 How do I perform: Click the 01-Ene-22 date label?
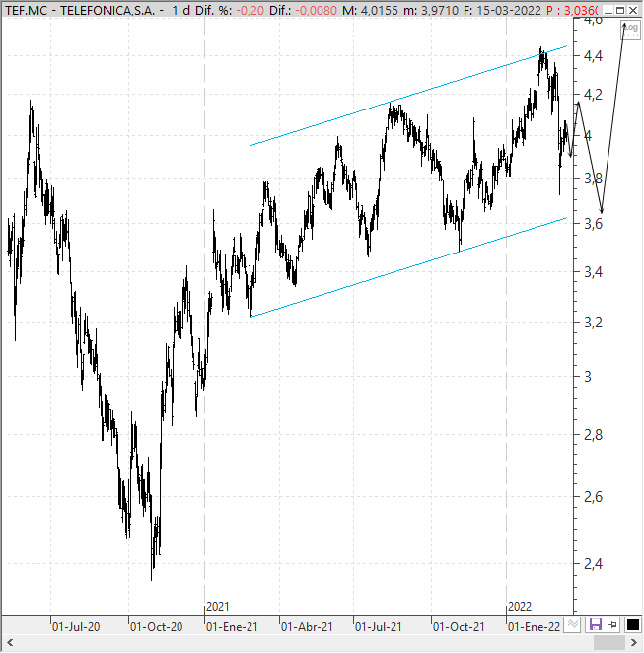(x=535, y=626)
